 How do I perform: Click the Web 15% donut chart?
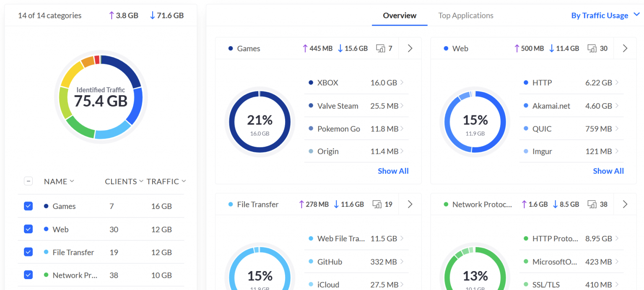475,122
